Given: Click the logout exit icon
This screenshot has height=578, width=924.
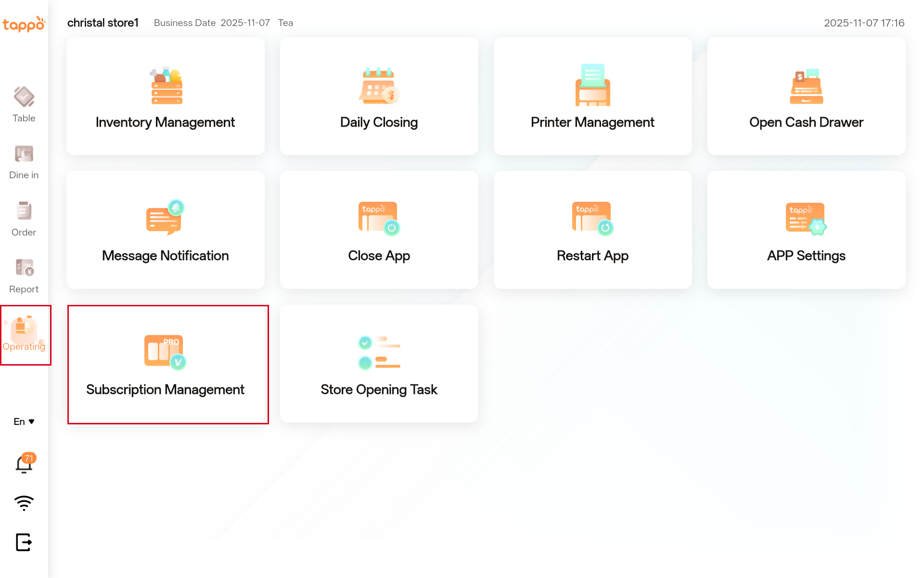Looking at the screenshot, I should [x=24, y=542].
